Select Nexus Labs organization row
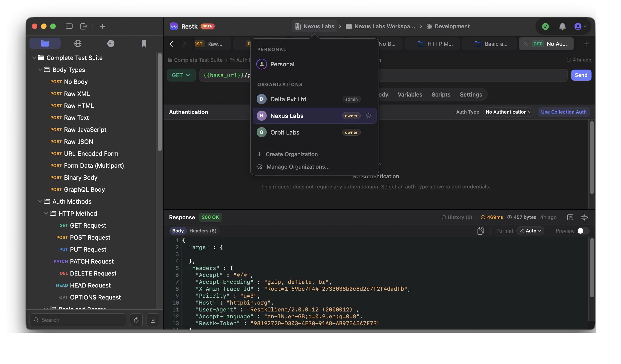The image size is (621, 364). [314, 116]
